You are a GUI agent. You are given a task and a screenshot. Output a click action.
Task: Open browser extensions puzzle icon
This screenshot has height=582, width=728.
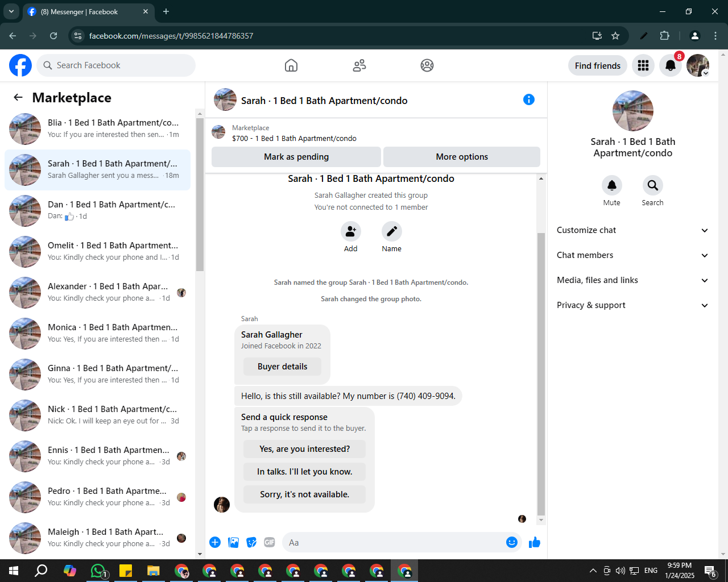click(664, 36)
